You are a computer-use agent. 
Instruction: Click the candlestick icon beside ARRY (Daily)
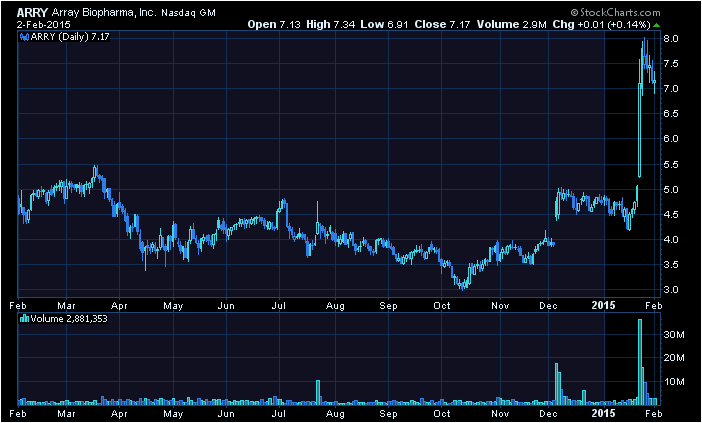tap(24, 37)
